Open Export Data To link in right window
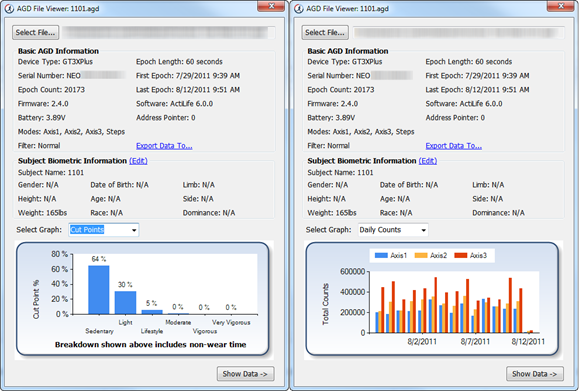The image size is (579, 391). click(x=454, y=146)
